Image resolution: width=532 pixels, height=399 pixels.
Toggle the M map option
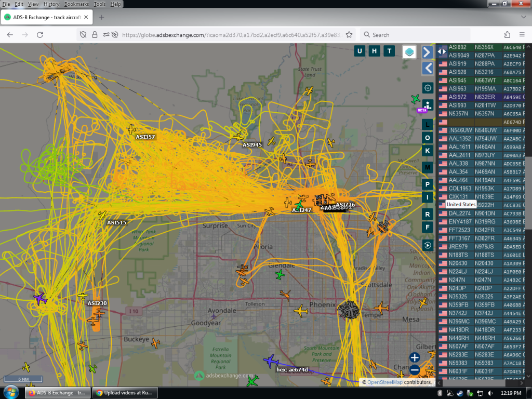tap(428, 167)
